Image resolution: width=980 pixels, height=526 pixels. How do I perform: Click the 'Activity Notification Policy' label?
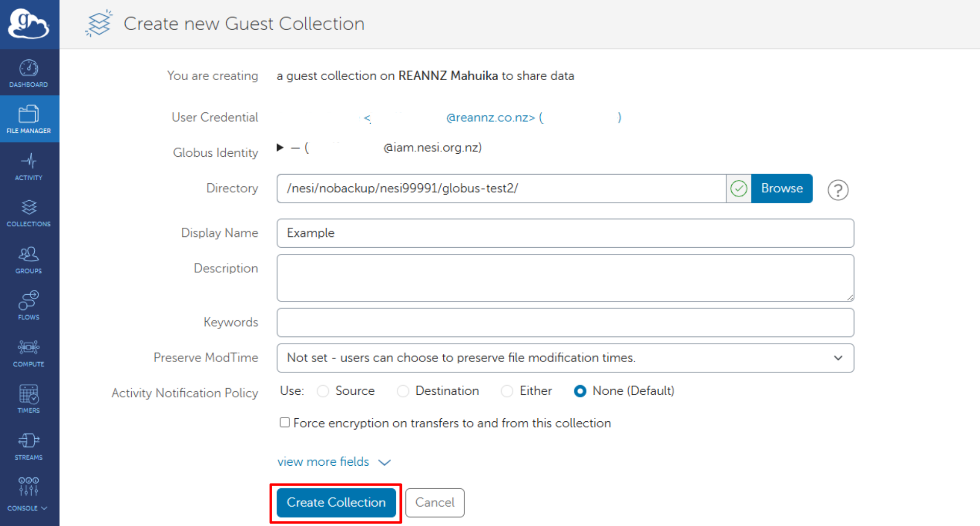185,393
